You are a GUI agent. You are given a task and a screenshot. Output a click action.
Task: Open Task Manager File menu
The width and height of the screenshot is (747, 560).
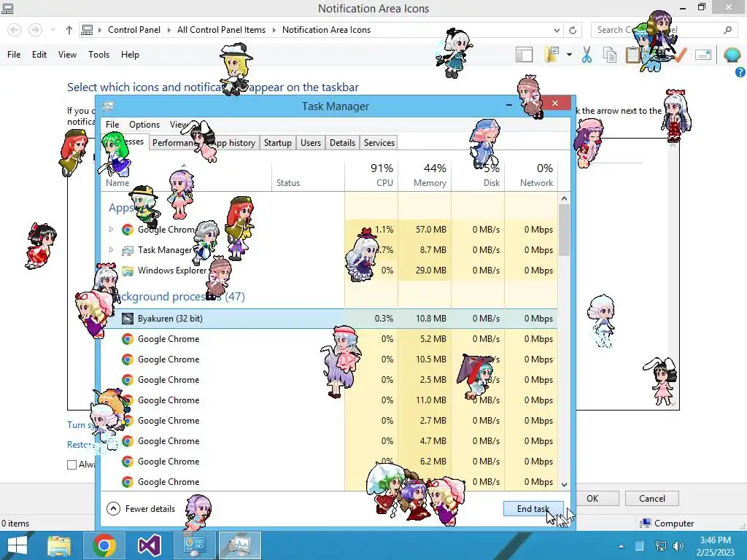pyautogui.click(x=112, y=125)
